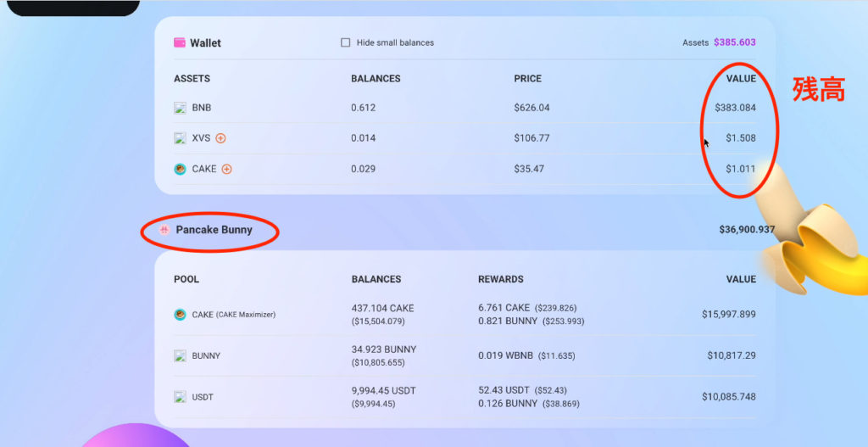The image size is (868, 447).
Task: Select the BNB asset name
Action: (x=202, y=108)
